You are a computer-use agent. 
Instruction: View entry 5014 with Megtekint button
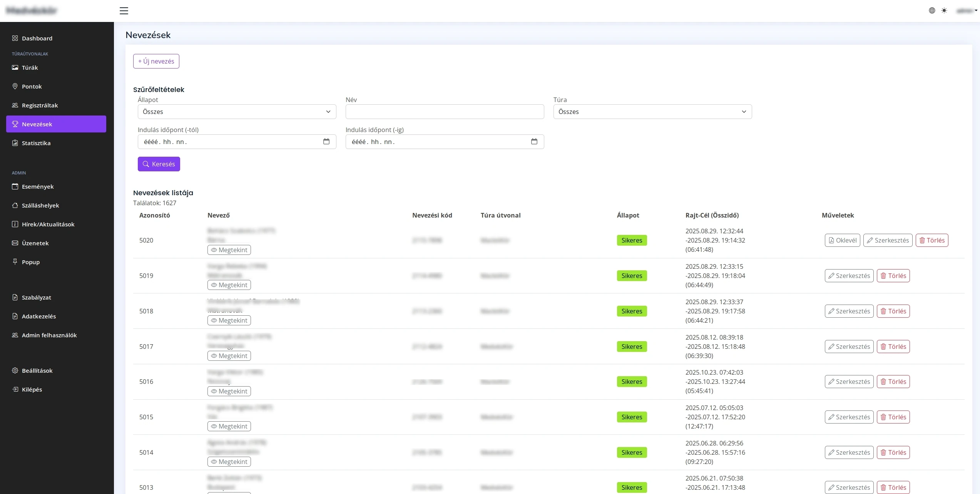[229, 462]
